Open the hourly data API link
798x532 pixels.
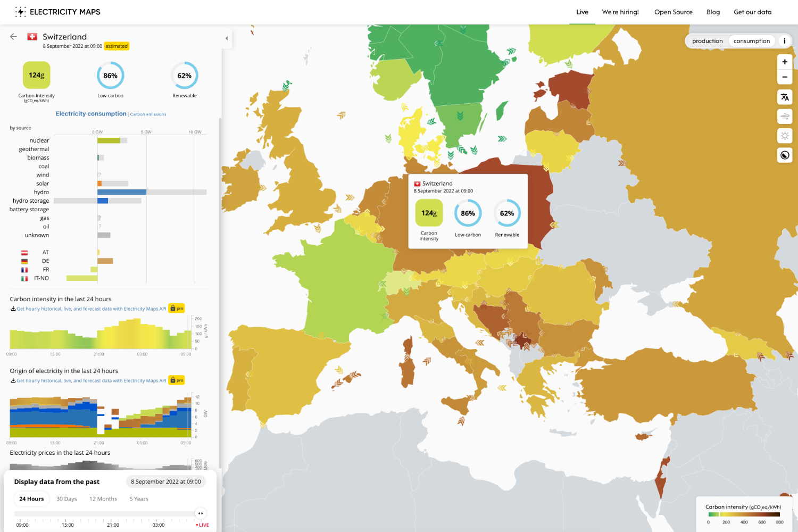click(x=91, y=309)
